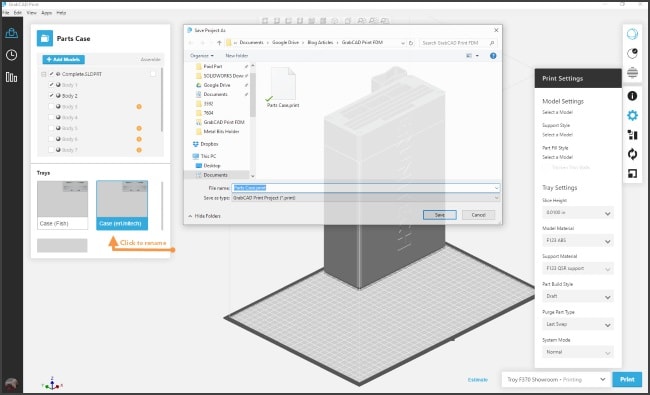Click the Body 7 orange warning icon
The width and height of the screenshot is (650, 395).
139,150
